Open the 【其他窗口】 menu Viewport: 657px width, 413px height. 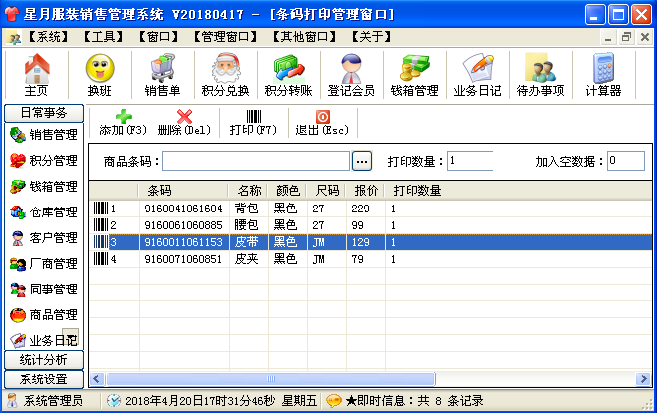point(305,37)
